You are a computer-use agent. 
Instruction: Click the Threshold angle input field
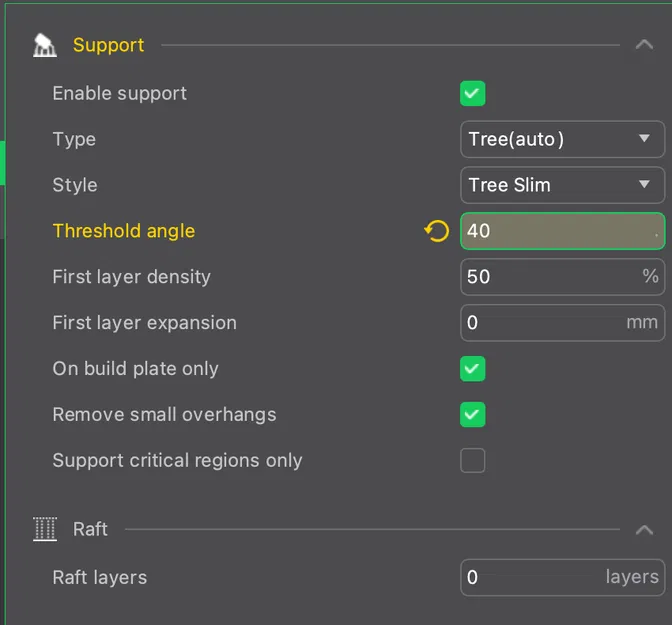tap(555, 231)
